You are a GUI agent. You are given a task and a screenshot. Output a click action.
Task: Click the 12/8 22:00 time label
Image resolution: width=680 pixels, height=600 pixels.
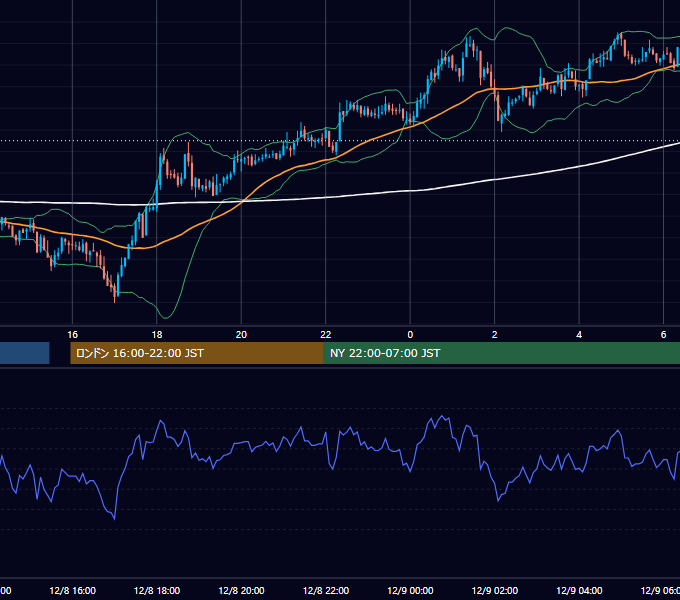click(326, 591)
